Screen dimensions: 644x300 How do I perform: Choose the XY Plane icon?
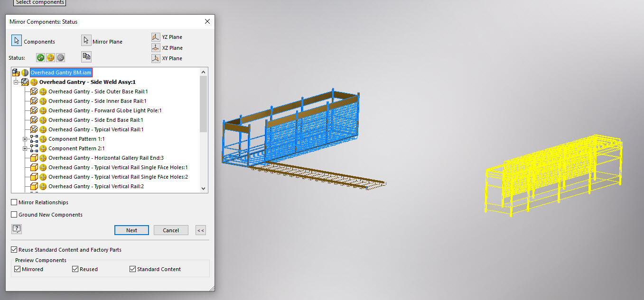tap(156, 58)
